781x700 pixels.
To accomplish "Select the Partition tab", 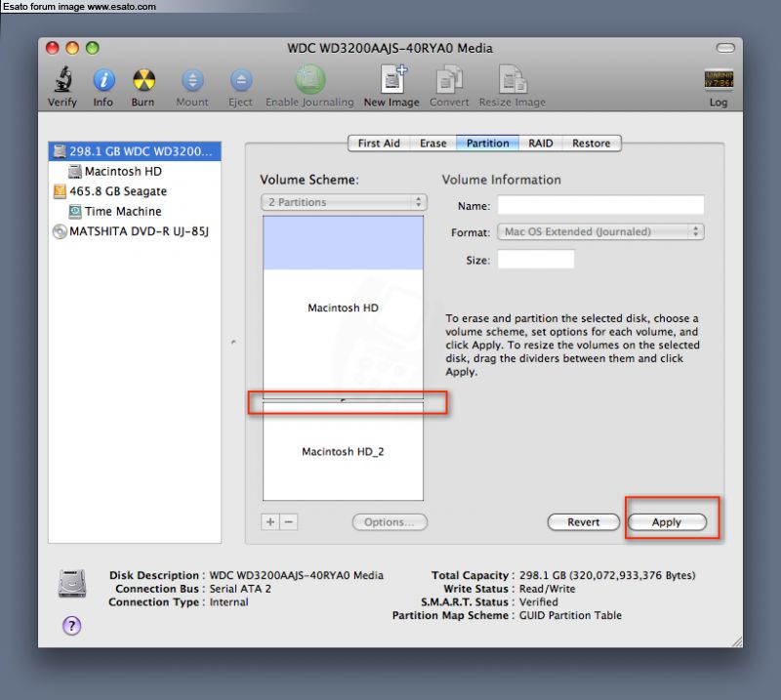I will 487,144.
